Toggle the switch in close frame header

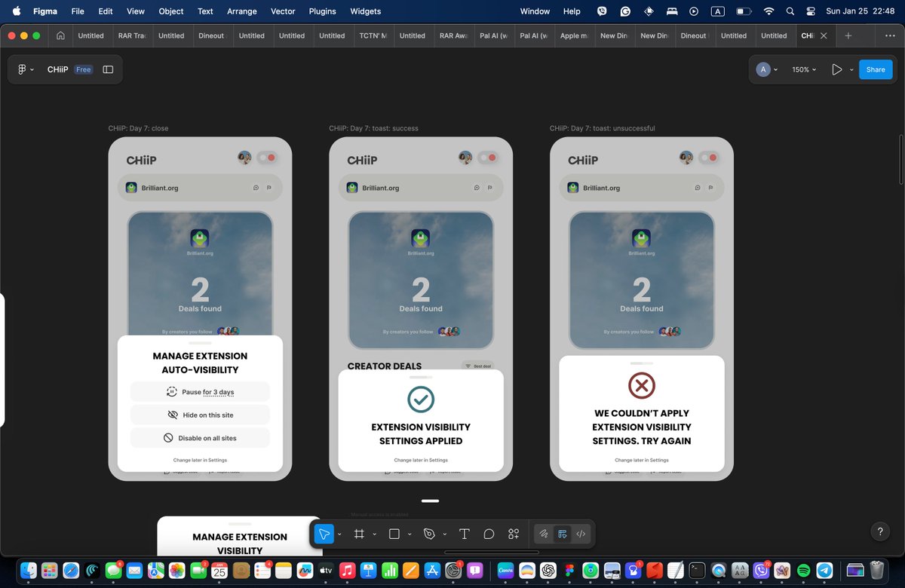click(266, 158)
